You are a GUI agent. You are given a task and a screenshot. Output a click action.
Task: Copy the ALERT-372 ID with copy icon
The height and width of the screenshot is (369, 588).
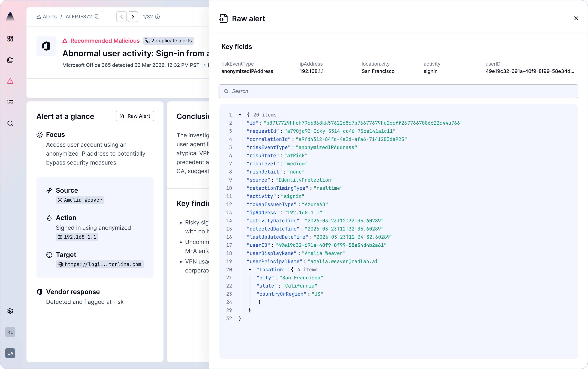[x=97, y=16]
